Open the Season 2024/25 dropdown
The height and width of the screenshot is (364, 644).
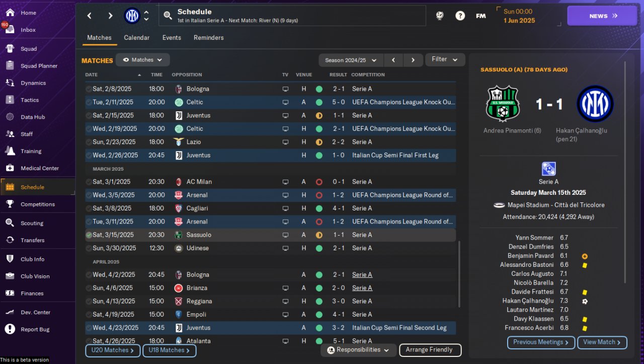tap(351, 60)
